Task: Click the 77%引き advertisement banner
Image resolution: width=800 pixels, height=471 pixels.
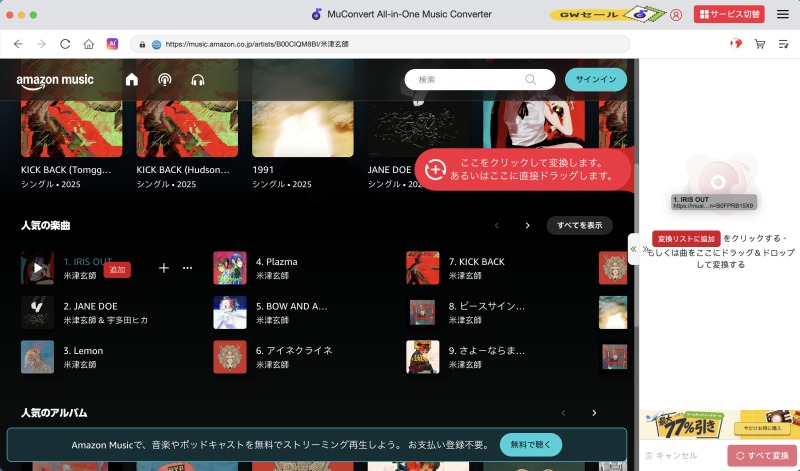Action: 719,425
